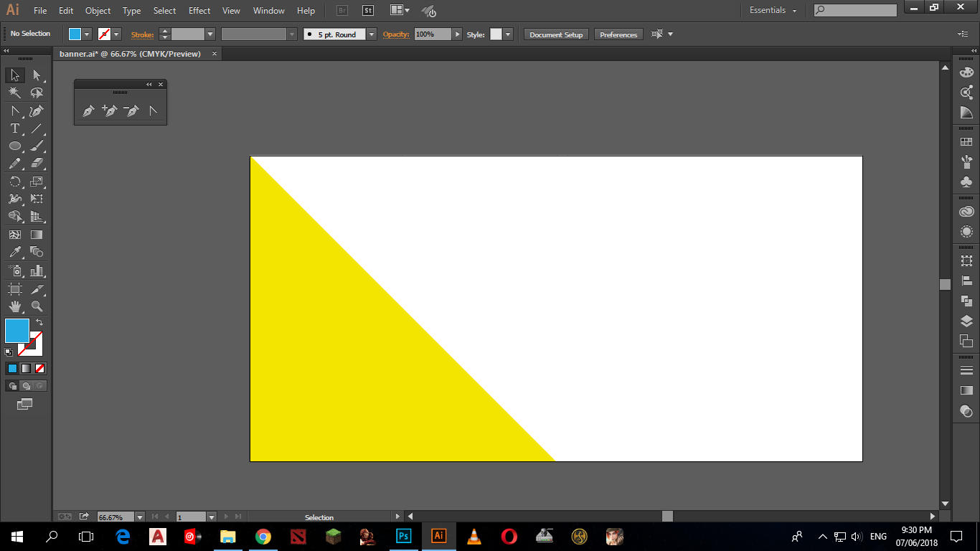Viewport: 980px width, 551px height.
Task: Open the graphic Style dropdown
Action: pyautogui.click(x=508, y=34)
